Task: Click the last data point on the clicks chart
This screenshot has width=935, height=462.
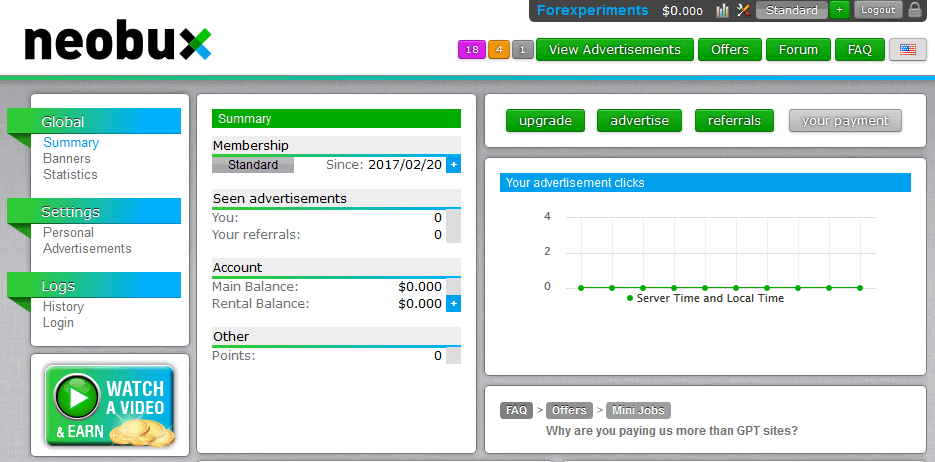Action: click(860, 288)
